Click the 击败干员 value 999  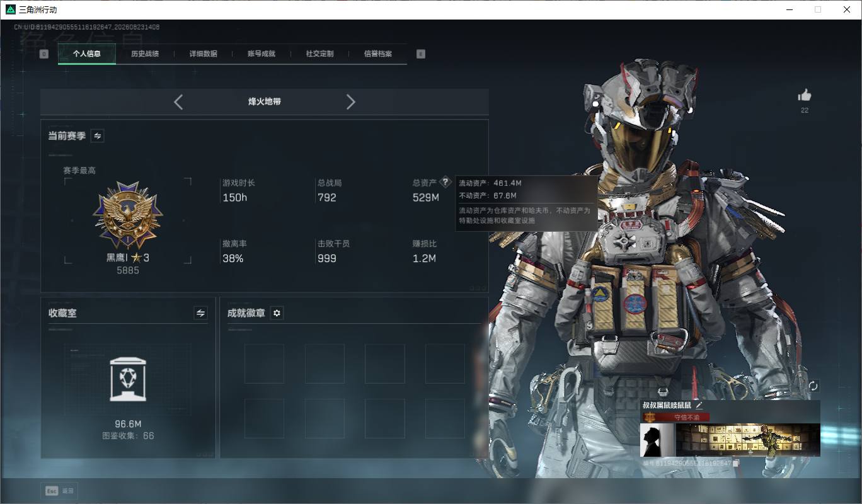click(327, 258)
